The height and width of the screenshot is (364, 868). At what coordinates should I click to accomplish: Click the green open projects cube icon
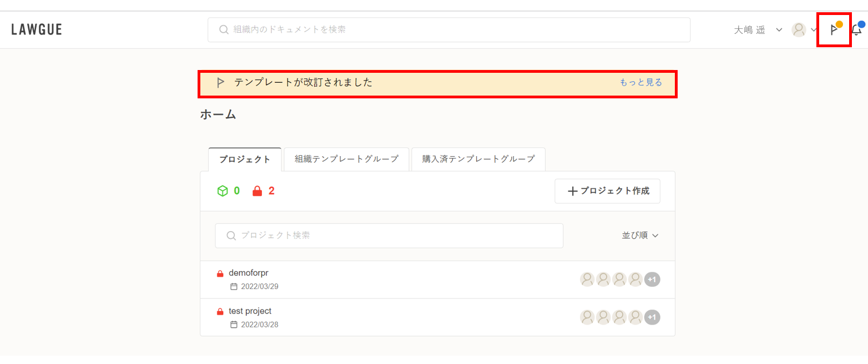click(x=223, y=191)
